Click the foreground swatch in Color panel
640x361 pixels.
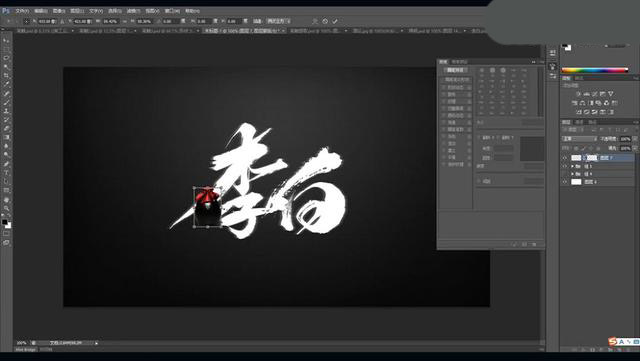tap(565, 47)
